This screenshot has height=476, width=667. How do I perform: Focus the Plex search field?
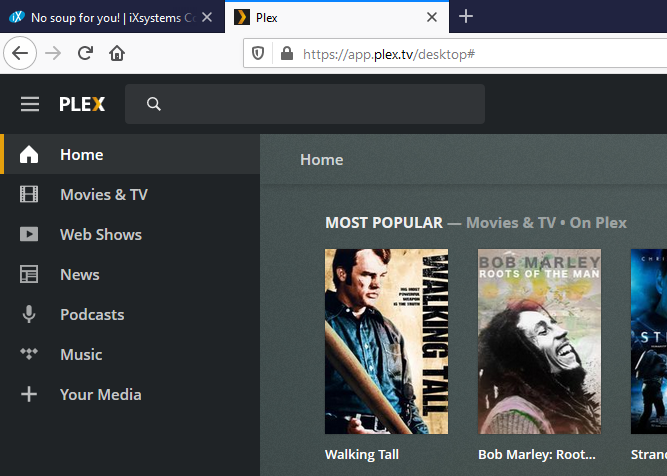click(305, 104)
